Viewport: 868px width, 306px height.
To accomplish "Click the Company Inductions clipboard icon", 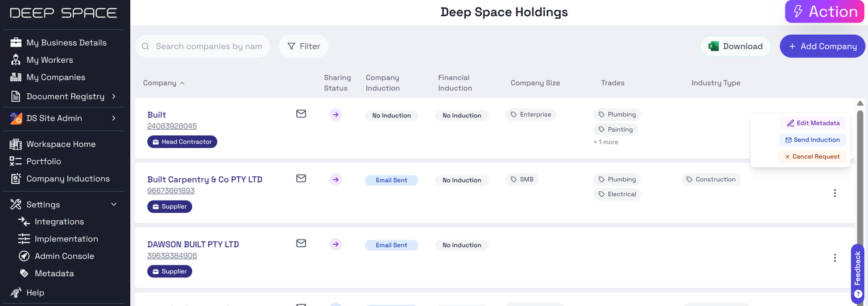I will point(16,179).
